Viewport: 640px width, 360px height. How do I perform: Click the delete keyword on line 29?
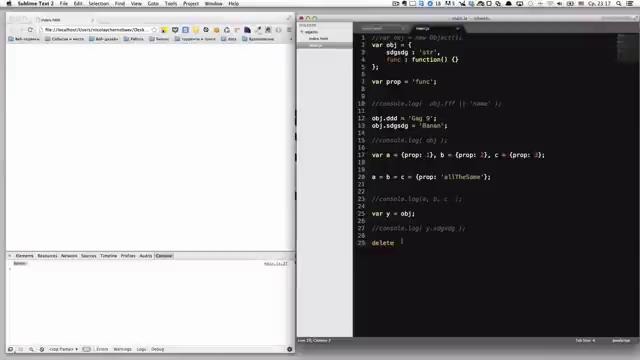[x=382, y=243]
